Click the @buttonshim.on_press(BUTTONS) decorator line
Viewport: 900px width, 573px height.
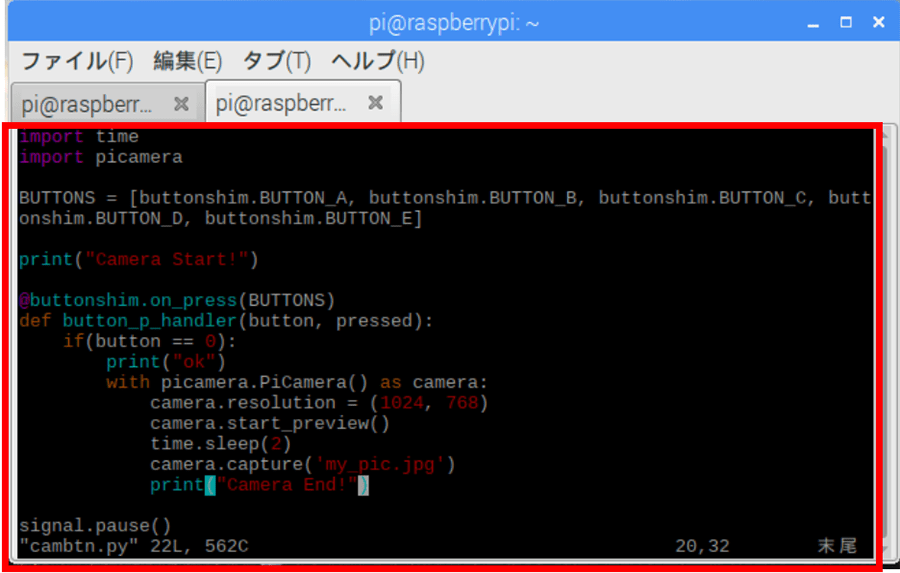click(x=177, y=300)
